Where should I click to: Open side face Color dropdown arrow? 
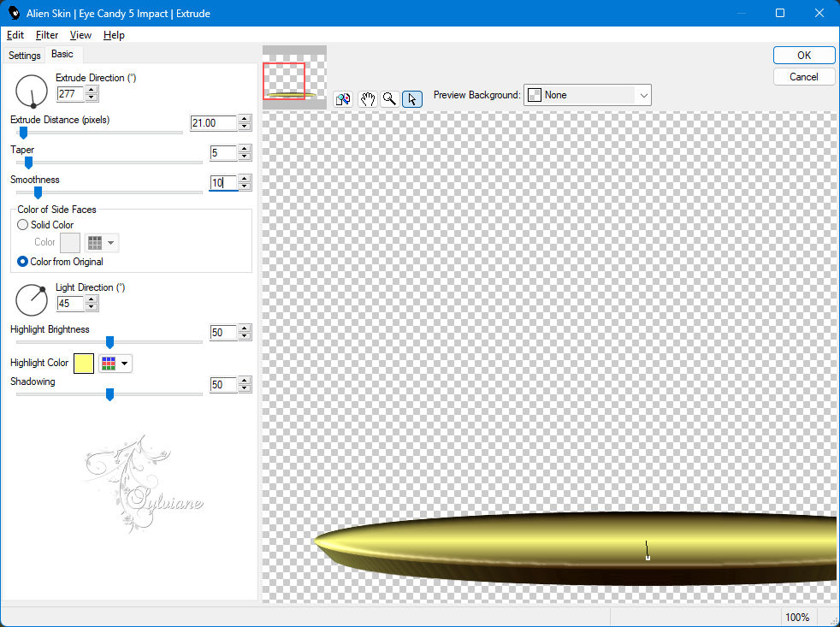click(111, 243)
